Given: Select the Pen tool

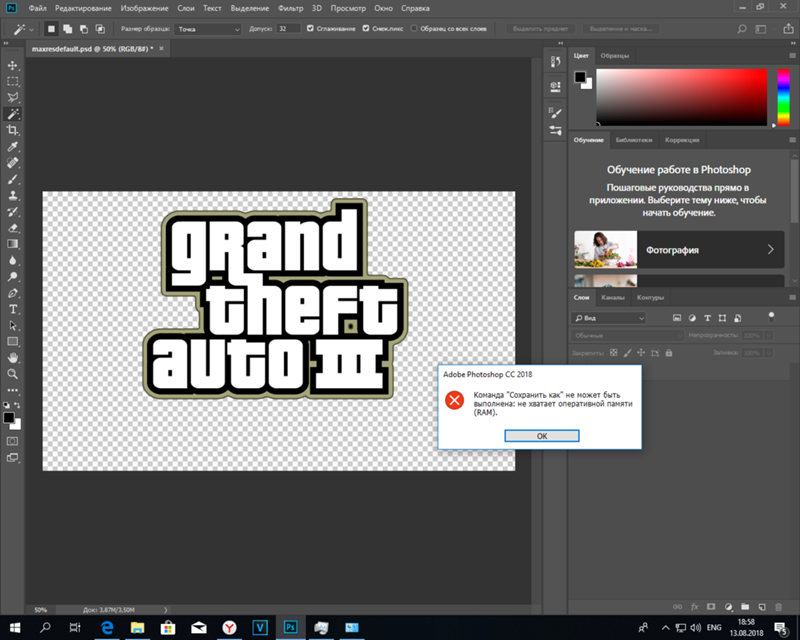Looking at the screenshot, I should tap(13, 293).
